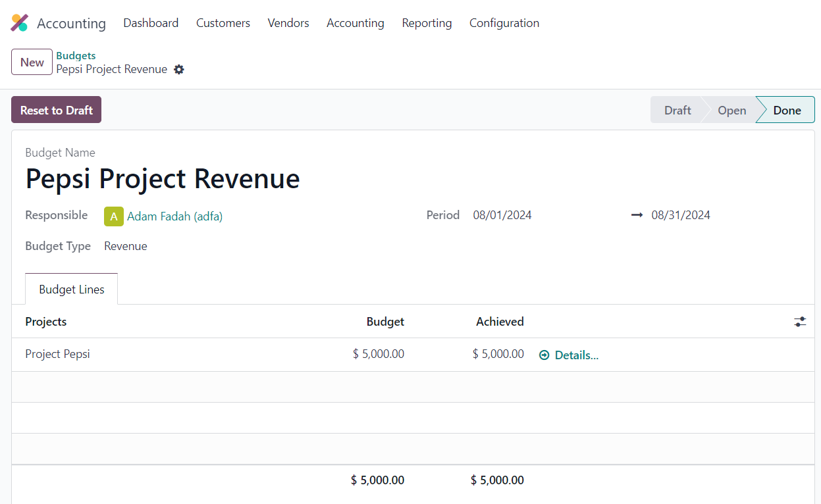
Task: Open the Vendors menu
Action: tap(288, 23)
